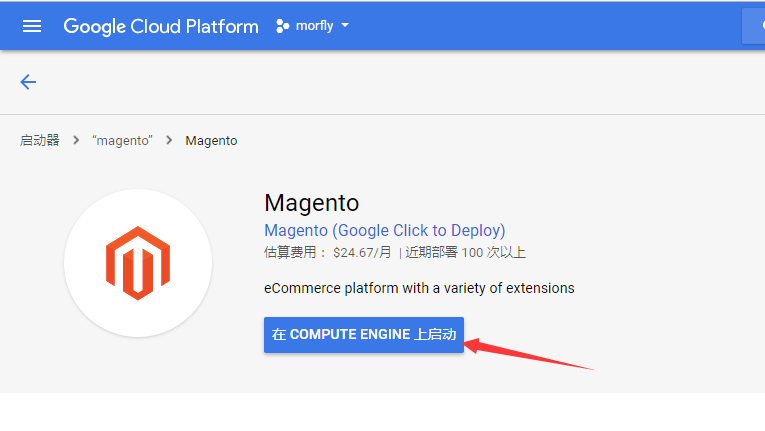
Task: Click the Google Cloud Platform logo text
Action: coord(161,26)
